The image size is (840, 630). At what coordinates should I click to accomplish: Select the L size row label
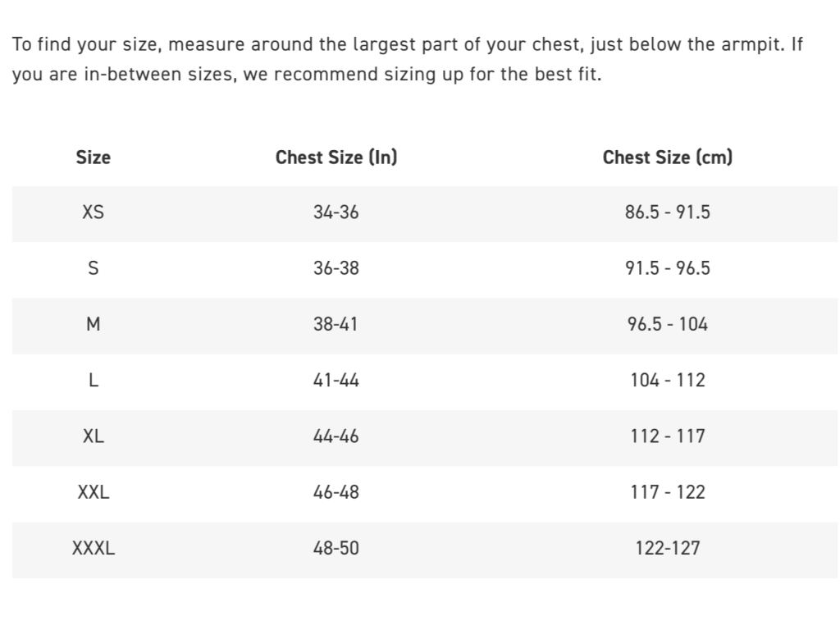click(x=94, y=380)
